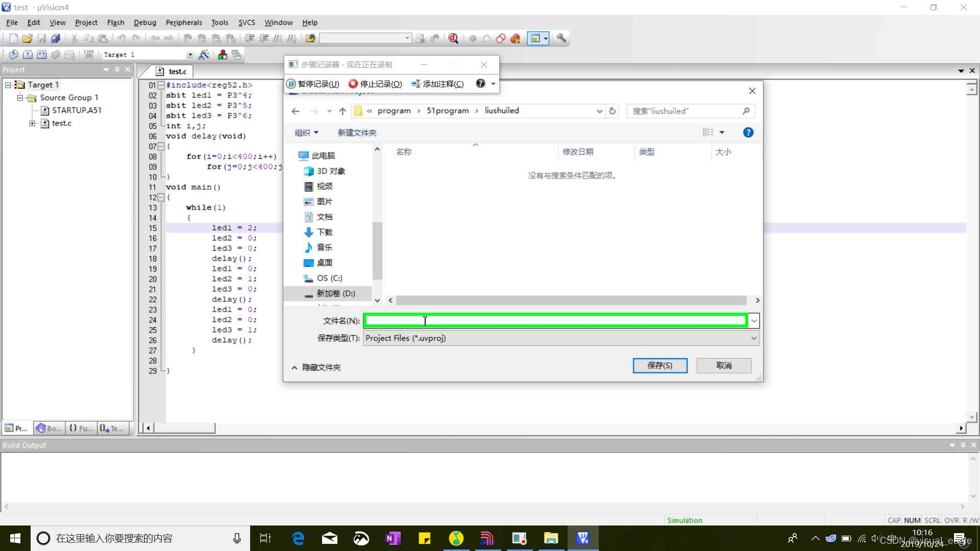The height and width of the screenshot is (551, 980).
Task: Open the address path history dropdown
Action: 599,111
